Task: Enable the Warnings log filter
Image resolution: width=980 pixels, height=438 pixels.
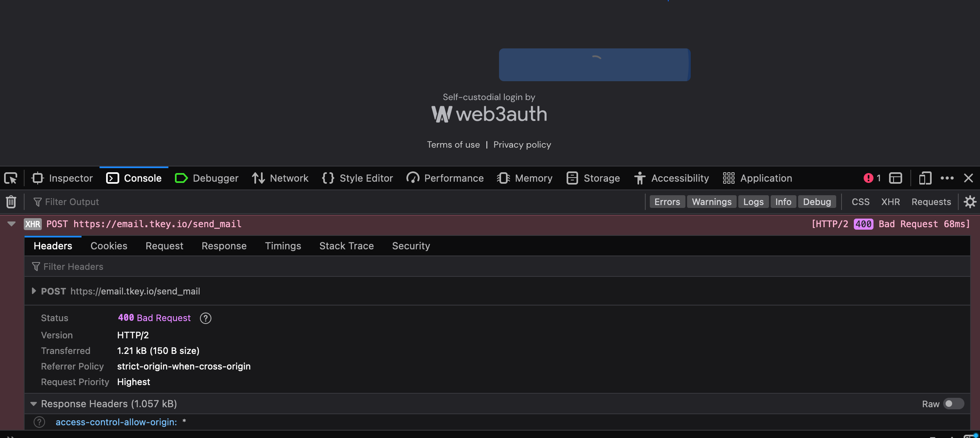Action: click(711, 201)
